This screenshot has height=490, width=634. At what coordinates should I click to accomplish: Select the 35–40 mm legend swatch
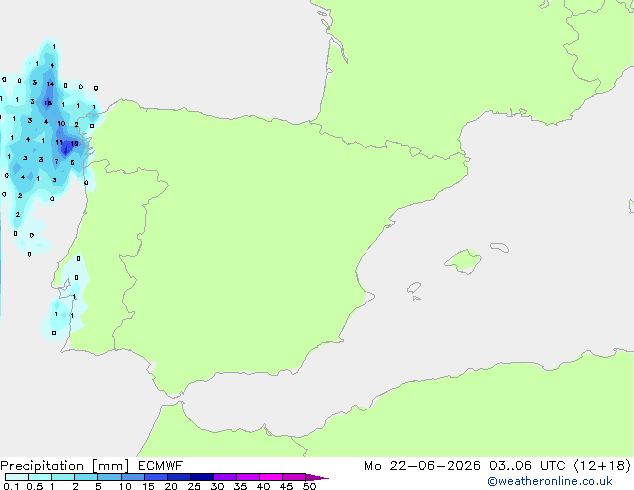click(x=248, y=477)
